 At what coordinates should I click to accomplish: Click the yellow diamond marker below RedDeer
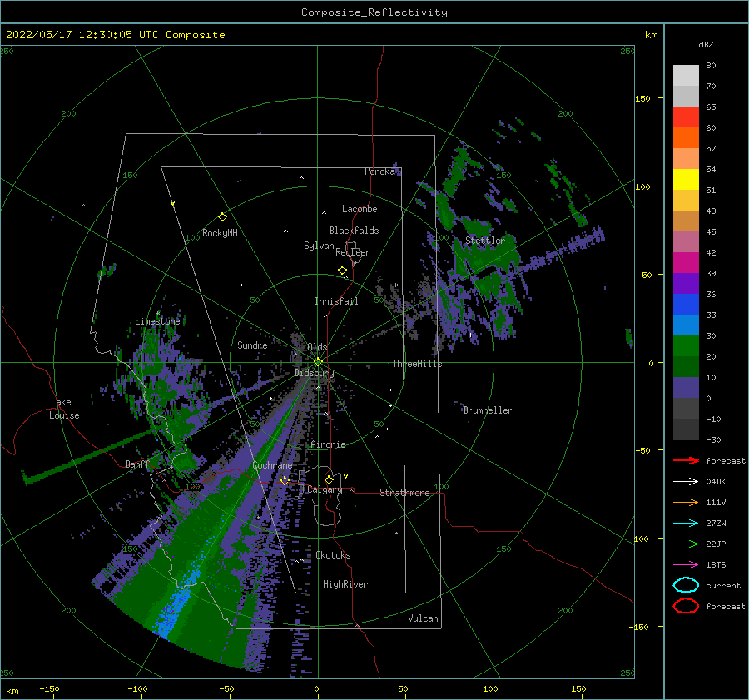(x=342, y=271)
